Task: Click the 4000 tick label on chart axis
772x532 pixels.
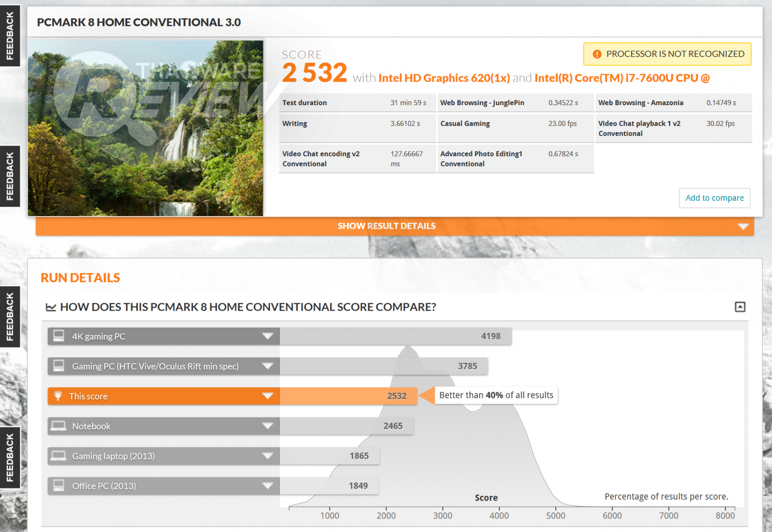Action: 499,516
